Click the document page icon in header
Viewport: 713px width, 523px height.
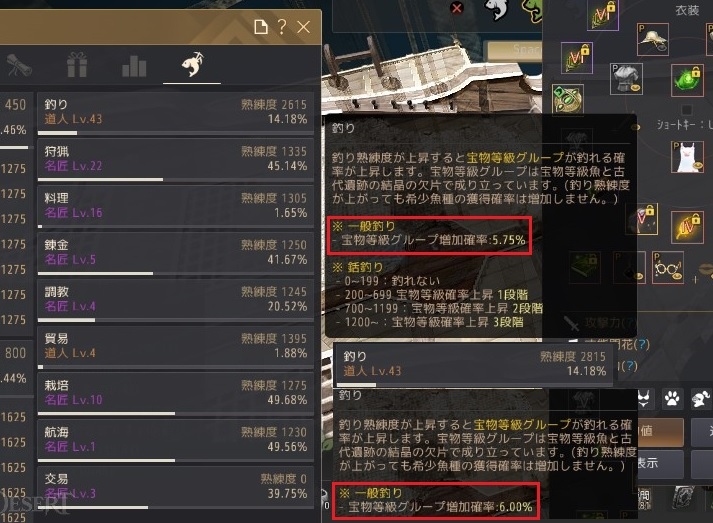pyautogui.click(x=261, y=27)
